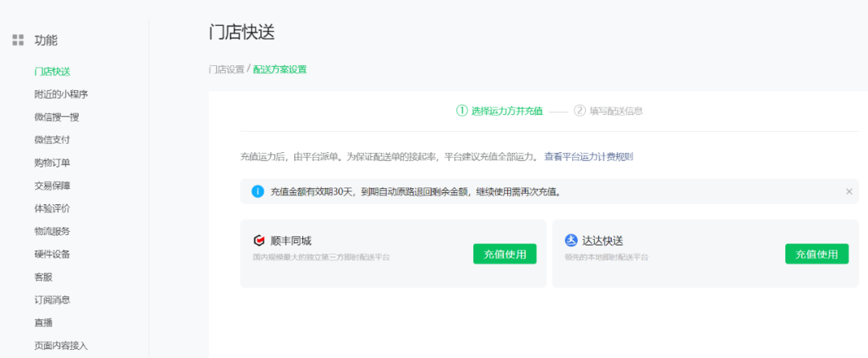This screenshot has width=868, height=358.
Task: Open 物流服务 menu item
Action: 52,231
